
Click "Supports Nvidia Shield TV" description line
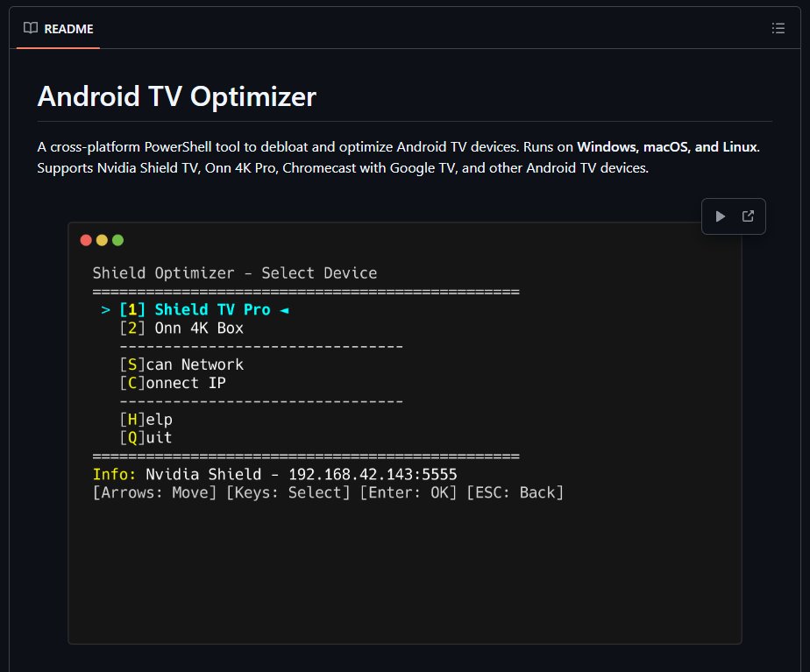tap(343, 168)
